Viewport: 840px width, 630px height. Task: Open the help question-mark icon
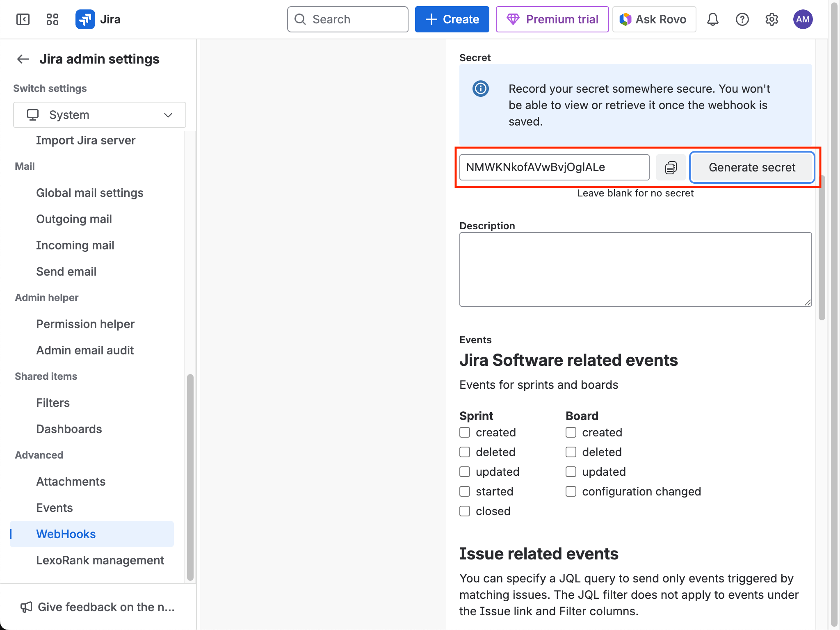click(x=742, y=19)
